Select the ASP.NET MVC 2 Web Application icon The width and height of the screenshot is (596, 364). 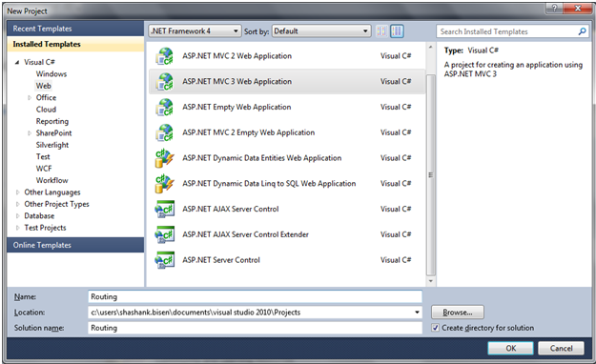click(x=165, y=56)
